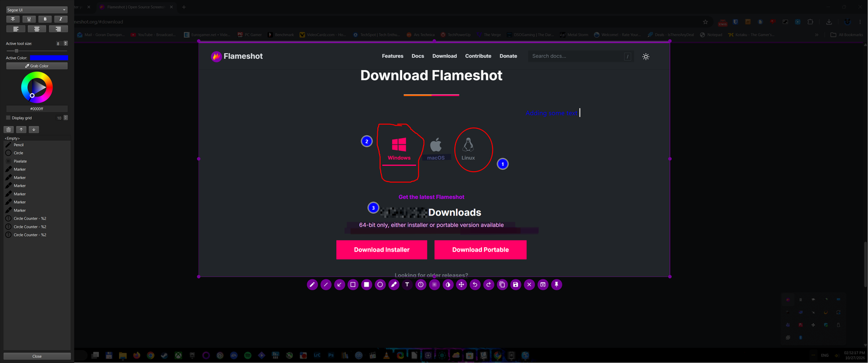This screenshot has height=363, width=868.
Task: Switch to the macOS download tab
Action: tap(436, 149)
